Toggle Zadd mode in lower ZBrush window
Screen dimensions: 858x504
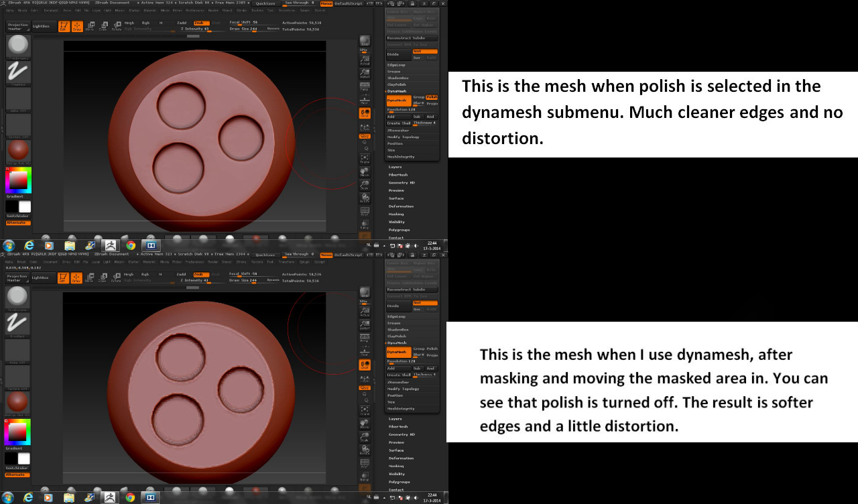182,274
